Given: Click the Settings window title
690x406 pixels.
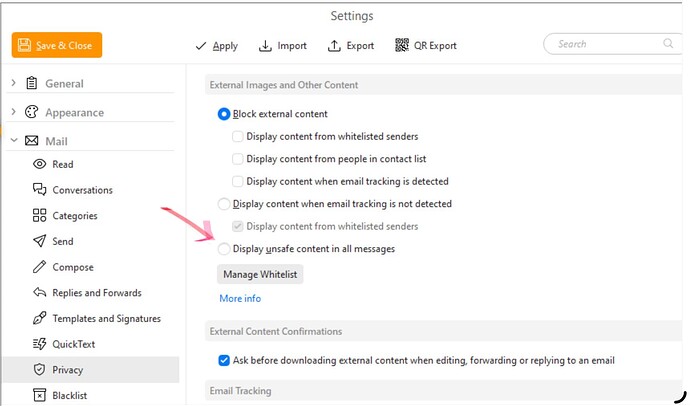Looking at the screenshot, I should point(352,16).
